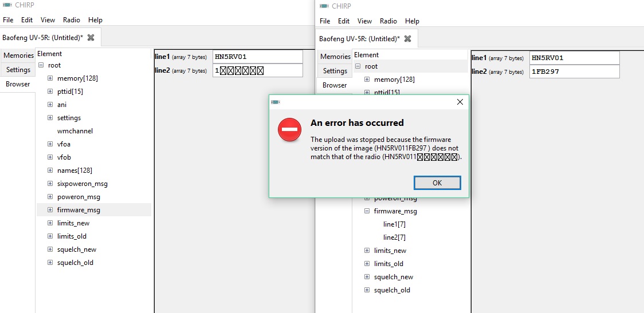
Task: Select settings tree row in left window
Action: 93,118
